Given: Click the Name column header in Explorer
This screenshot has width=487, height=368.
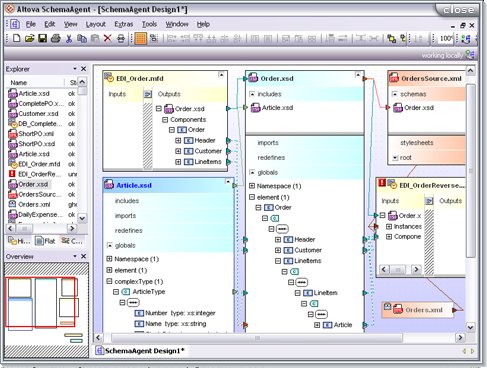Looking at the screenshot, I should (35, 82).
